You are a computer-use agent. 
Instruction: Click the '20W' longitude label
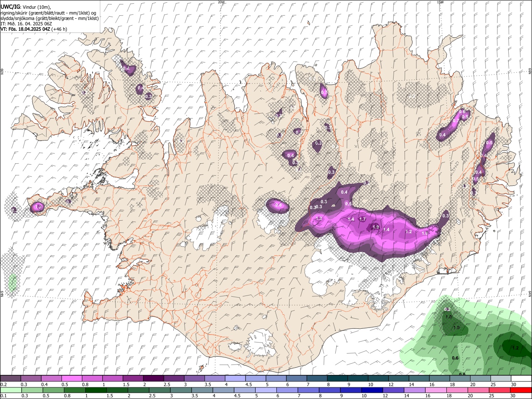pos(222,2)
